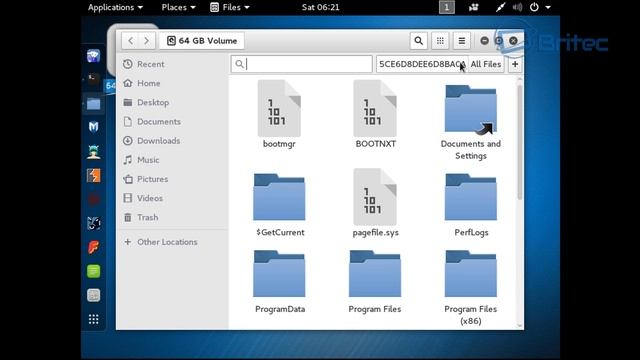Click inside the file search field

click(x=302, y=64)
